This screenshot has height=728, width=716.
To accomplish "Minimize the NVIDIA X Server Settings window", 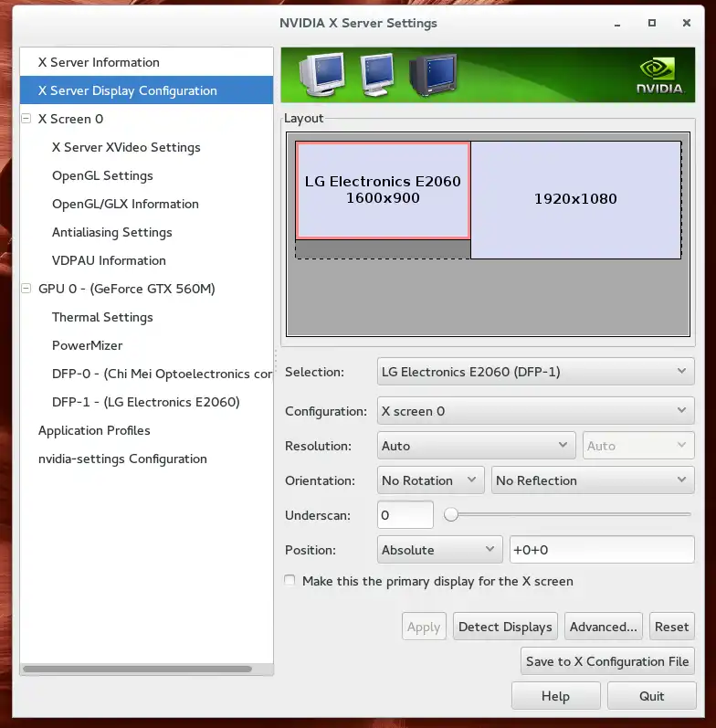I will 617,23.
